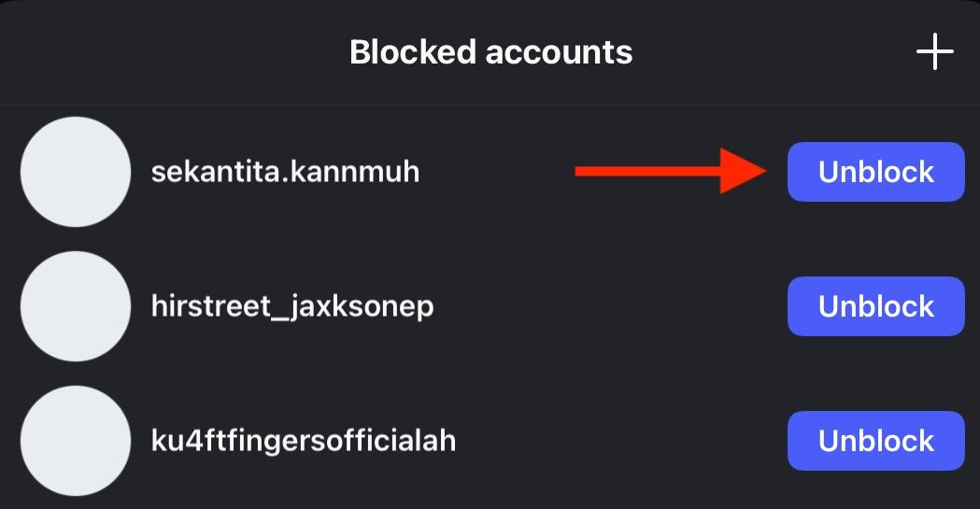Unblock the account hirstreet_jaxksonep
The height and width of the screenshot is (509, 980).
pos(875,306)
